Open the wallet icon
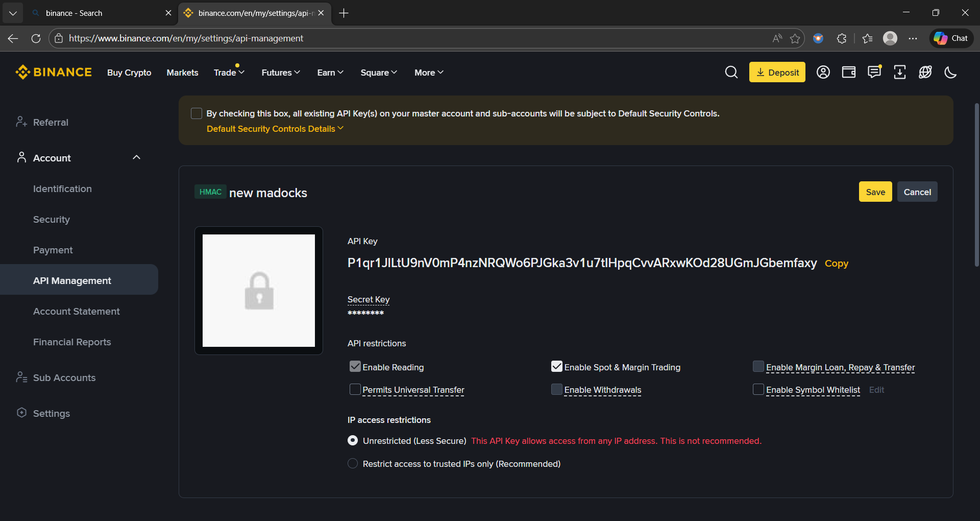This screenshot has width=980, height=521. pyautogui.click(x=848, y=72)
